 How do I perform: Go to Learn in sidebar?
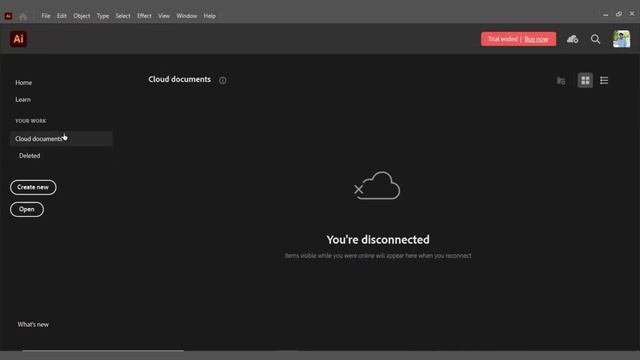click(x=23, y=100)
